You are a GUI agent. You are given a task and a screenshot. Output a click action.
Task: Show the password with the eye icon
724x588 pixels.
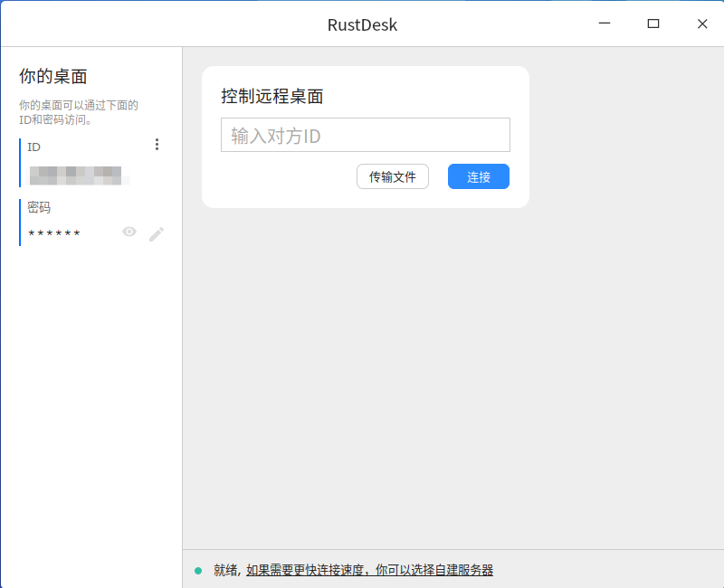tap(129, 232)
